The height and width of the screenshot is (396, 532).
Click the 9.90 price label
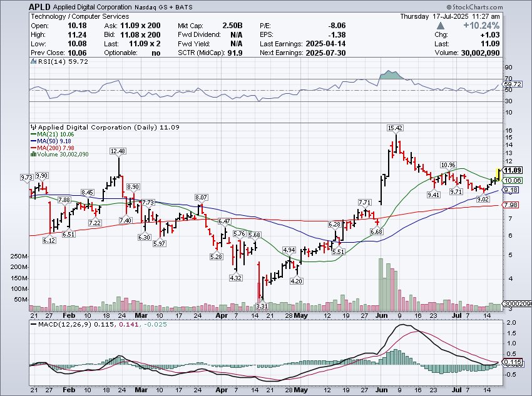41,176
